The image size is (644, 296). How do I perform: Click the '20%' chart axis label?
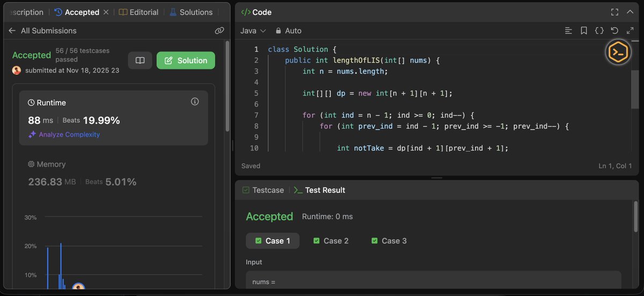31,246
